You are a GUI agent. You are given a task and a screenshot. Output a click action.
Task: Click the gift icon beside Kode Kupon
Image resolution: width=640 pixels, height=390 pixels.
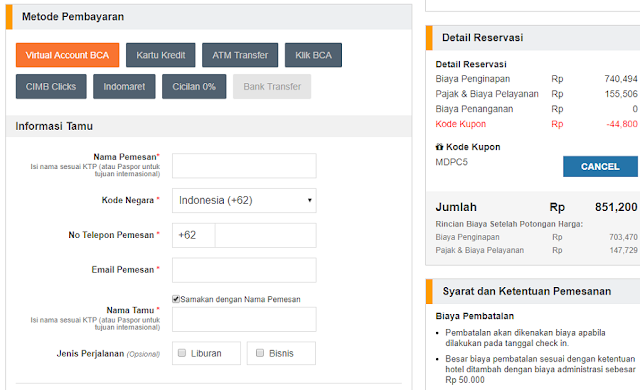[439, 147]
